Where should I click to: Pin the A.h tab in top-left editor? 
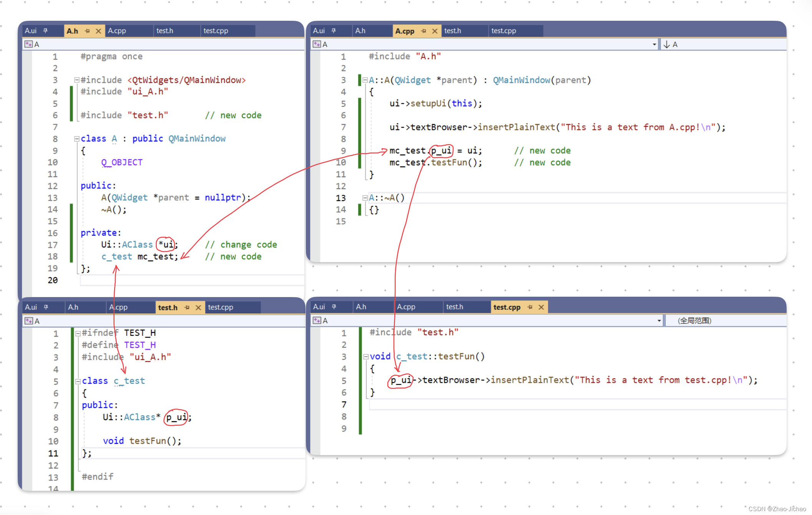tap(87, 31)
